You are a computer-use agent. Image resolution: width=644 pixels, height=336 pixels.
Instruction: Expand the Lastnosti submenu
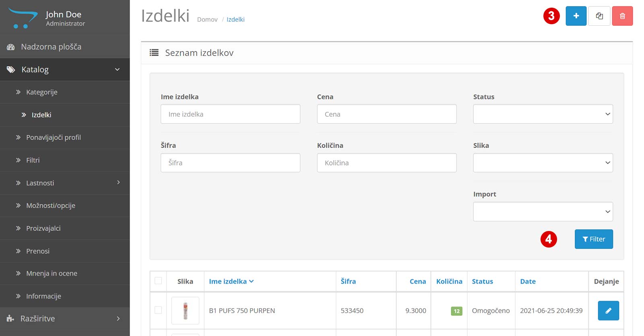pyautogui.click(x=118, y=183)
